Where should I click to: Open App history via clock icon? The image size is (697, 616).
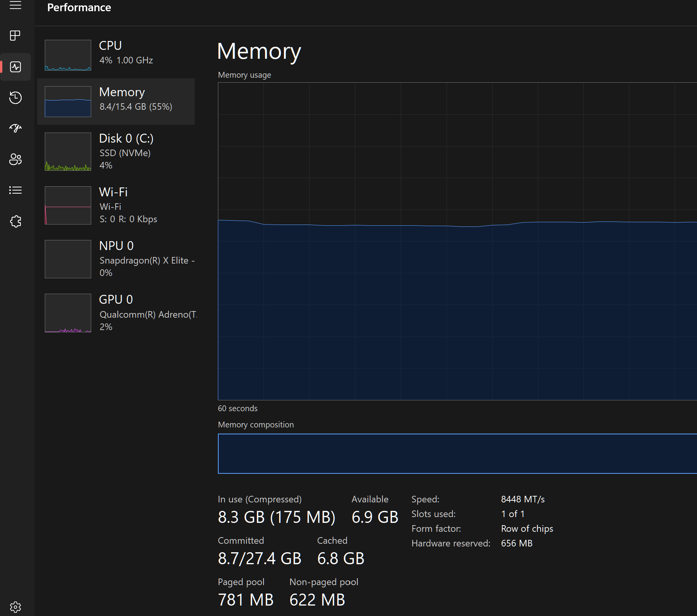[15, 98]
